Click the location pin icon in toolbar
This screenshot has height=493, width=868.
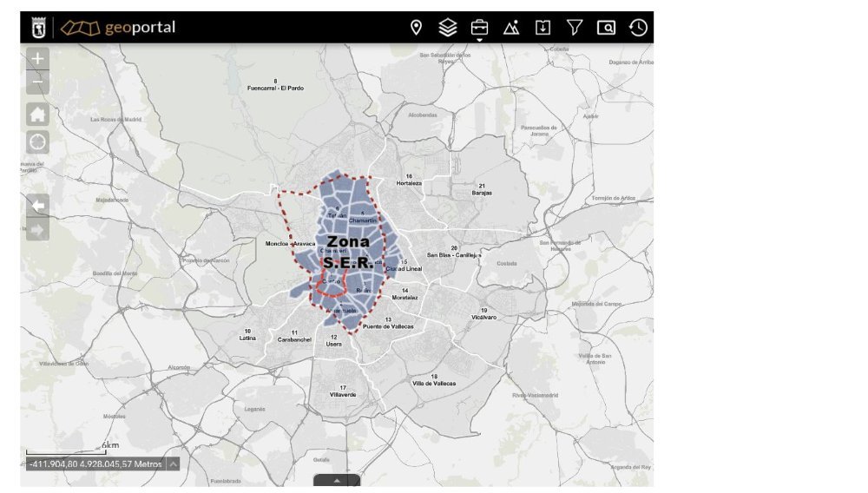point(416,27)
